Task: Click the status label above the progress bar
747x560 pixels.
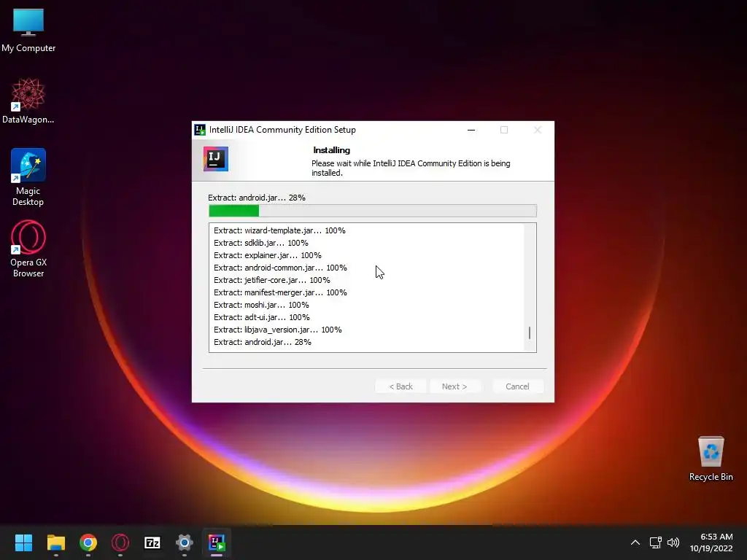Action: click(257, 198)
